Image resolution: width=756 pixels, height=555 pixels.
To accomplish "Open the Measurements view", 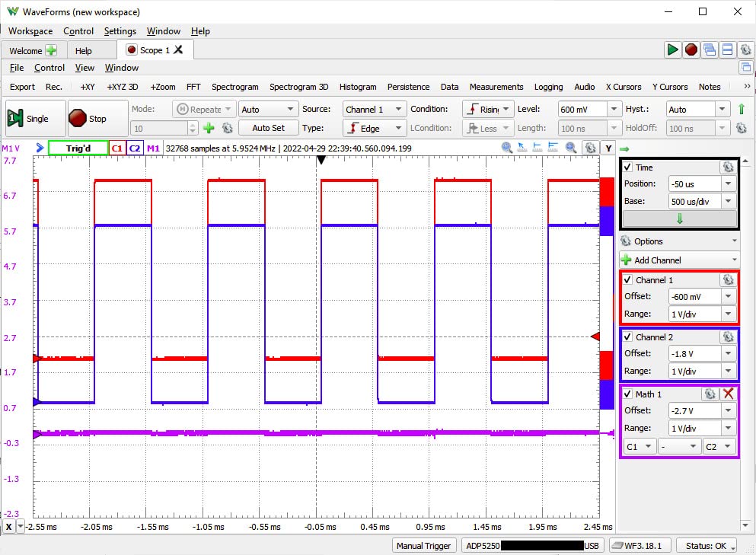I will pyautogui.click(x=496, y=87).
